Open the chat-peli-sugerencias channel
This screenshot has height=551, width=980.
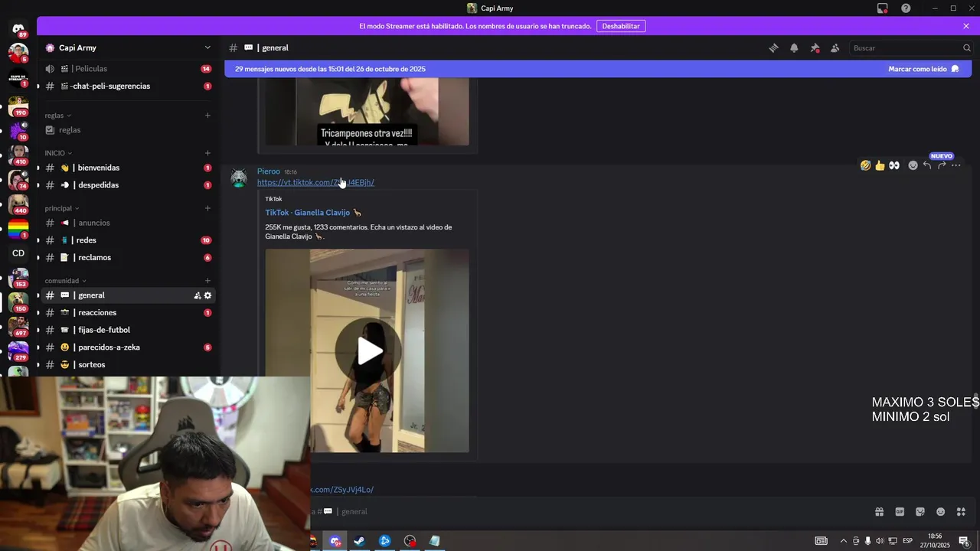128,86
